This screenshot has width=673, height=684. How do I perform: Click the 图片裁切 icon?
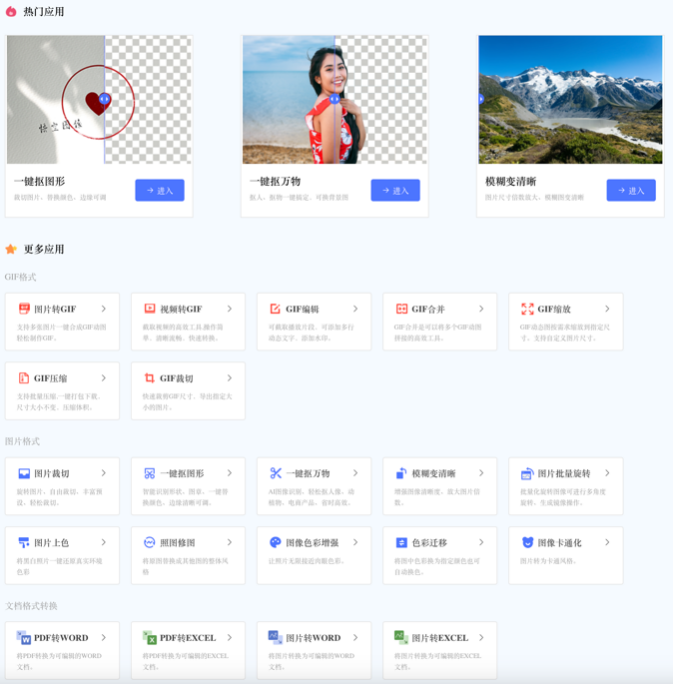pos(24,473)
